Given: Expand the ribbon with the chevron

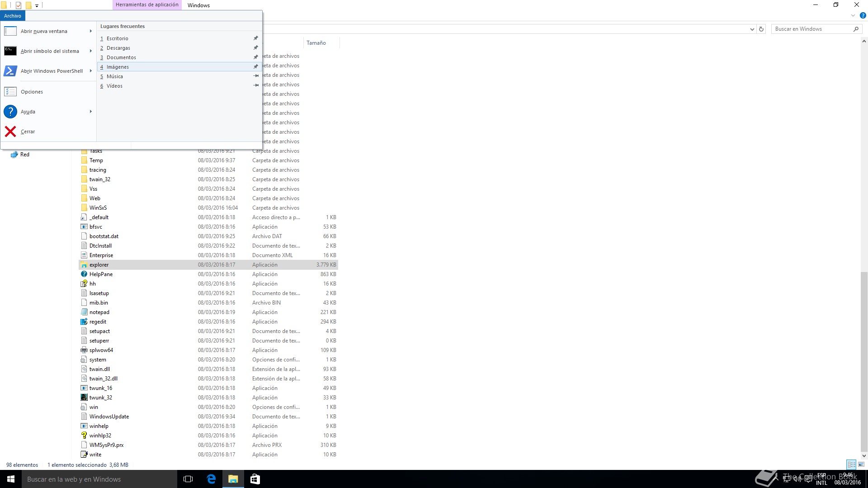Looking at the screenshot, I should [x=853, y=15].
